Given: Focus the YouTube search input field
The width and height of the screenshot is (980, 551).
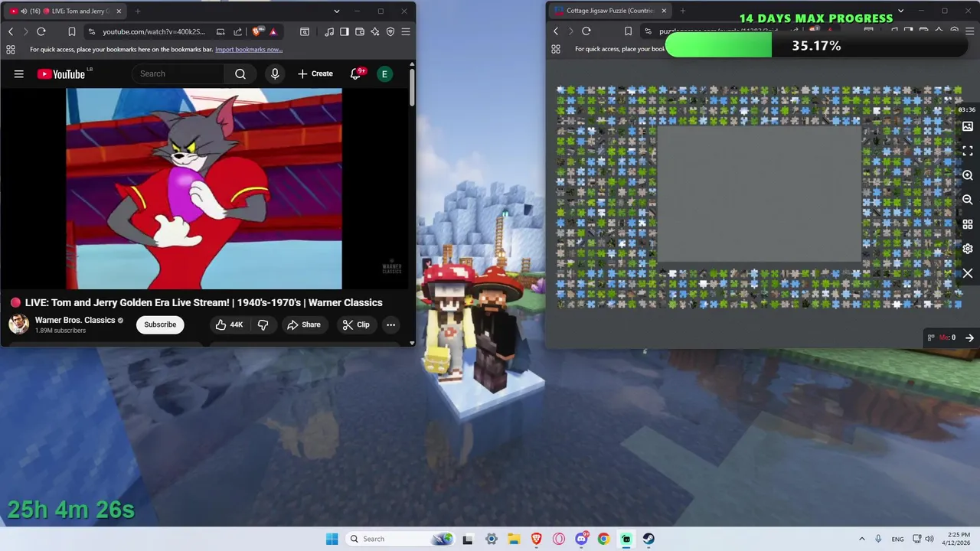Looking at the screenshot, I should coord(178,73).
